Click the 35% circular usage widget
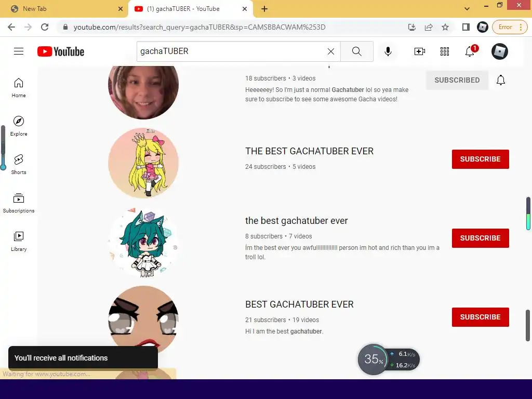This screenshot has width=532, height=399. coord(373,360)
